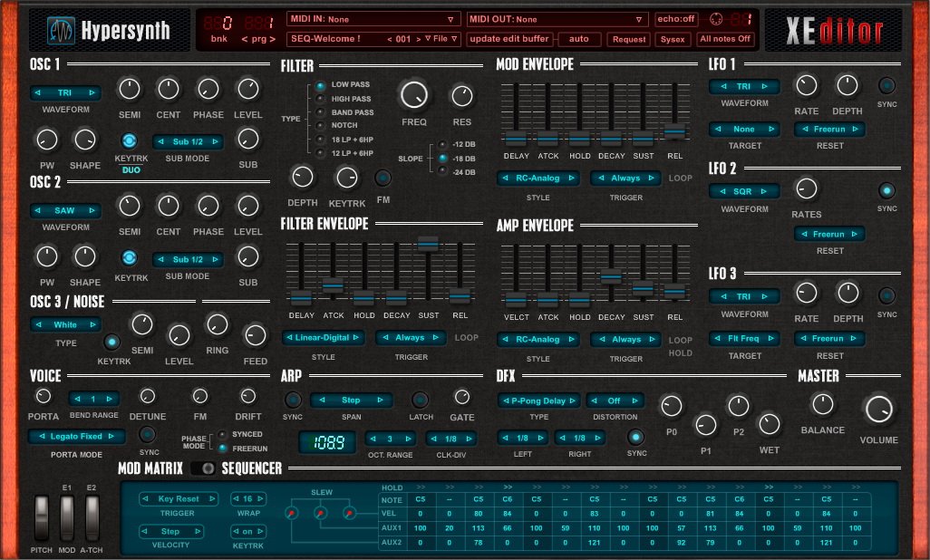
Task: Click the filter KEYTRK knob
Action: click(x=347, y=177)
